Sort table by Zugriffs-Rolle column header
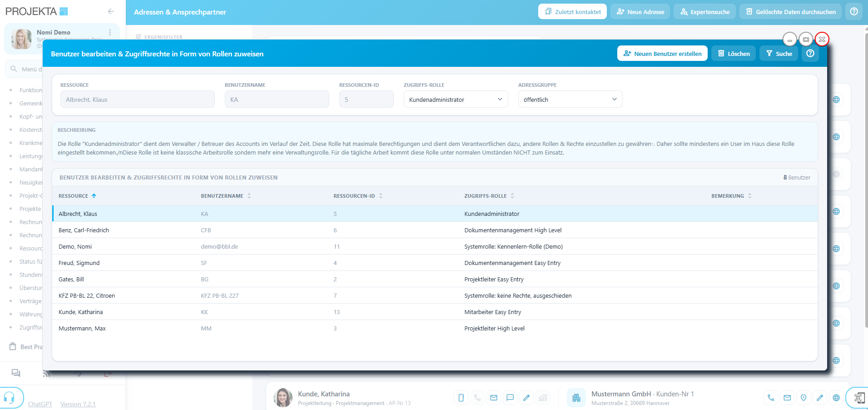This screenshot has height=410, width=868. pyautogui.click(x=489, y=196)
